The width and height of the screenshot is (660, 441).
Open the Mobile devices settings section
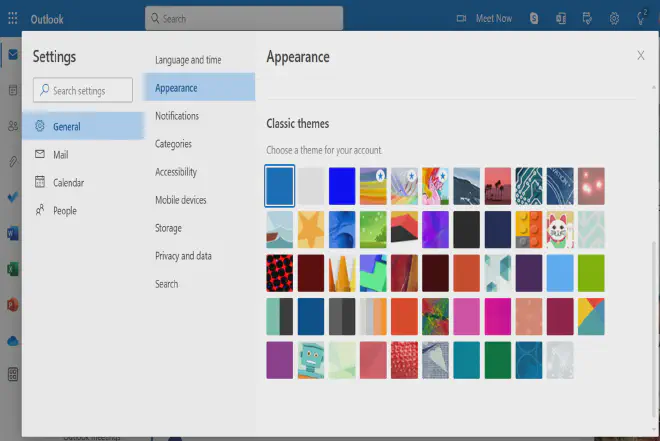[199, 200]
